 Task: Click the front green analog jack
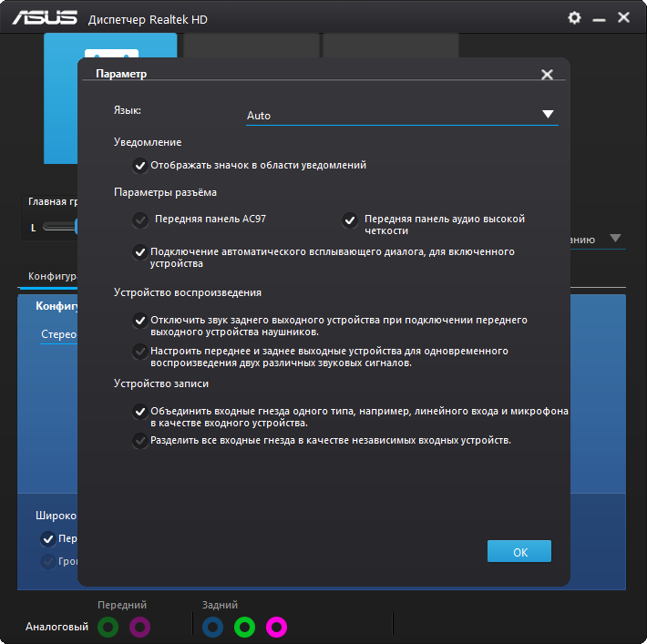coord(108,627)
